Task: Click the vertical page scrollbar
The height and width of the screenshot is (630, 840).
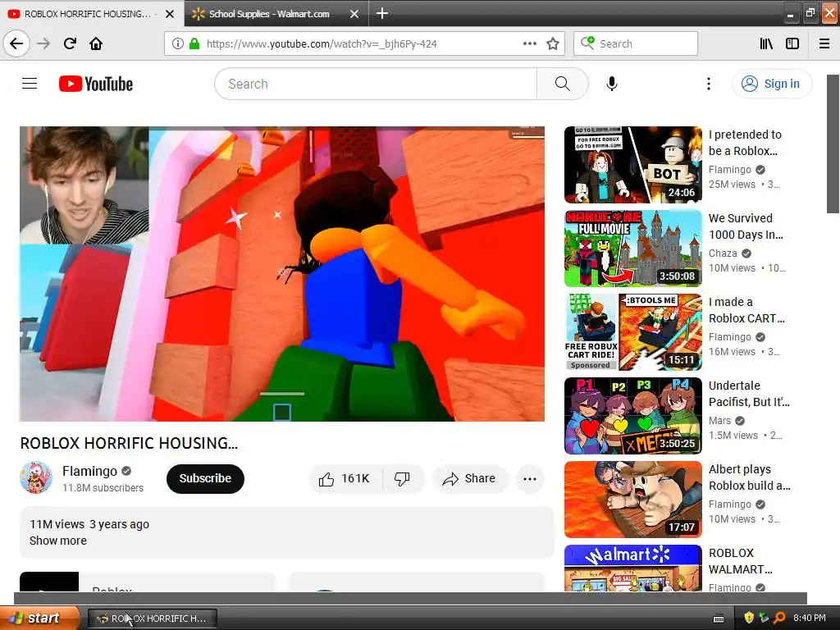Action: (833, 144)
